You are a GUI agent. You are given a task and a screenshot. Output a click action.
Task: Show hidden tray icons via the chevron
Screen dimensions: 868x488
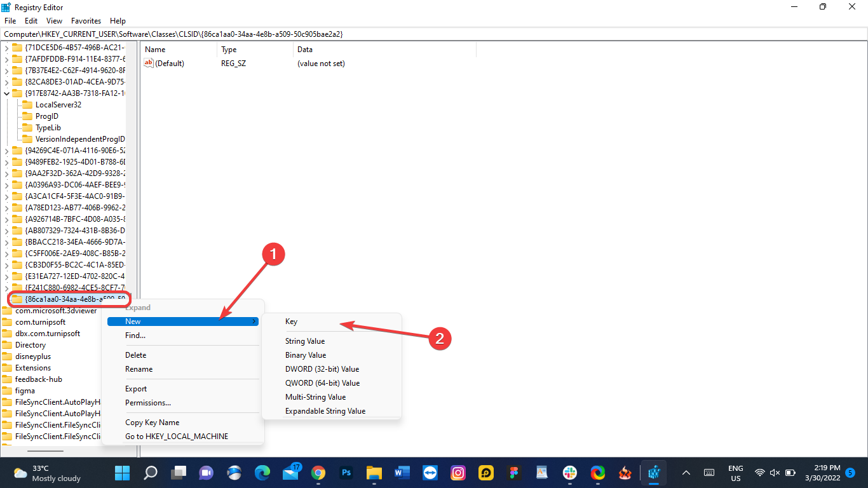click(686, 473)
